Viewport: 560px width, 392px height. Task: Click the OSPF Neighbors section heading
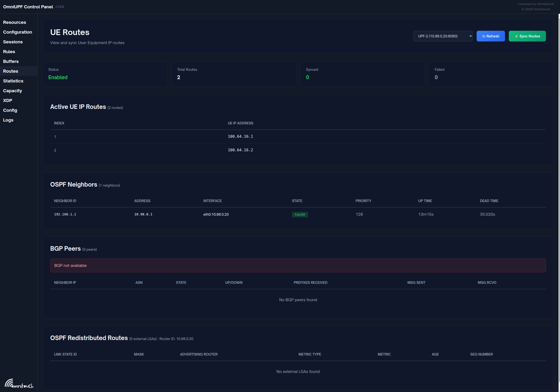pos(74,185)
